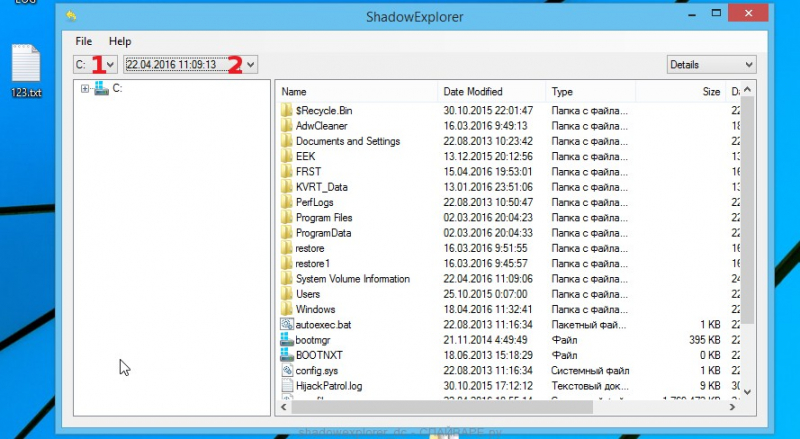The width and height of the screenshot is (800, 439).
Task: Open the Help menu
Action: 120,42
